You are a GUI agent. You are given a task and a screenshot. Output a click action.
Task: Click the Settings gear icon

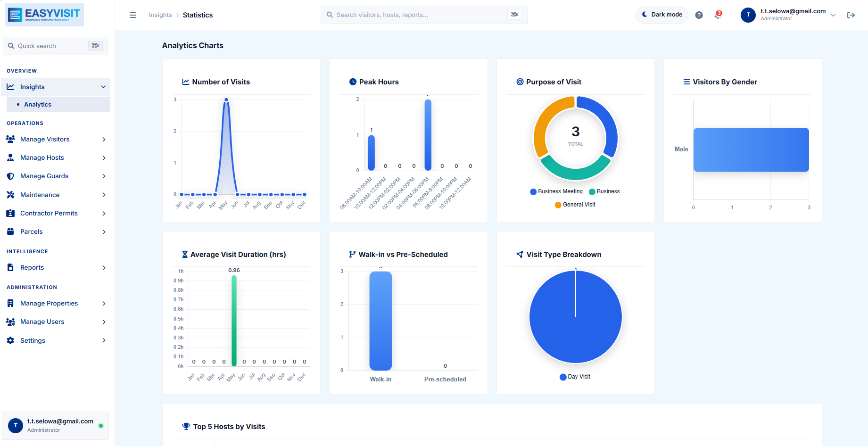click(x=10, y=340)
